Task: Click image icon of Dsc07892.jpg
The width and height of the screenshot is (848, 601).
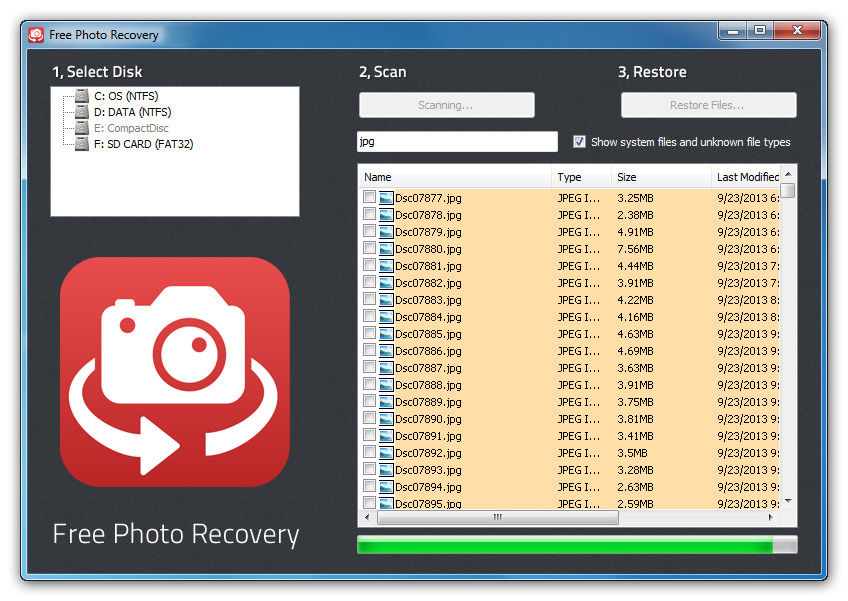Action: 386,453
